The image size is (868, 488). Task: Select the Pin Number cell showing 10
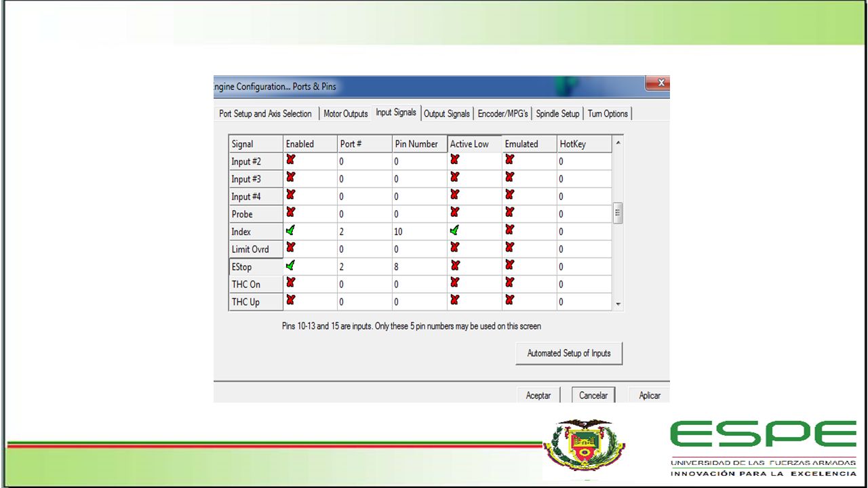420,231
